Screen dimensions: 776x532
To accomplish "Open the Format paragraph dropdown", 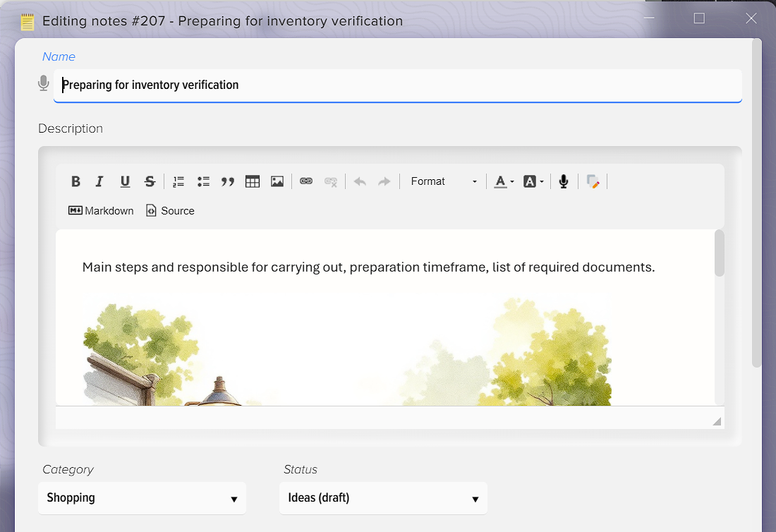I will pos(443,181).
